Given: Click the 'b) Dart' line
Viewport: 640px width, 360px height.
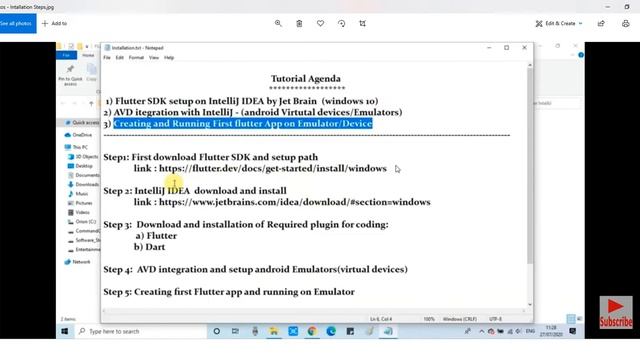Looking at the screenshot, I should tap(149, 247).
